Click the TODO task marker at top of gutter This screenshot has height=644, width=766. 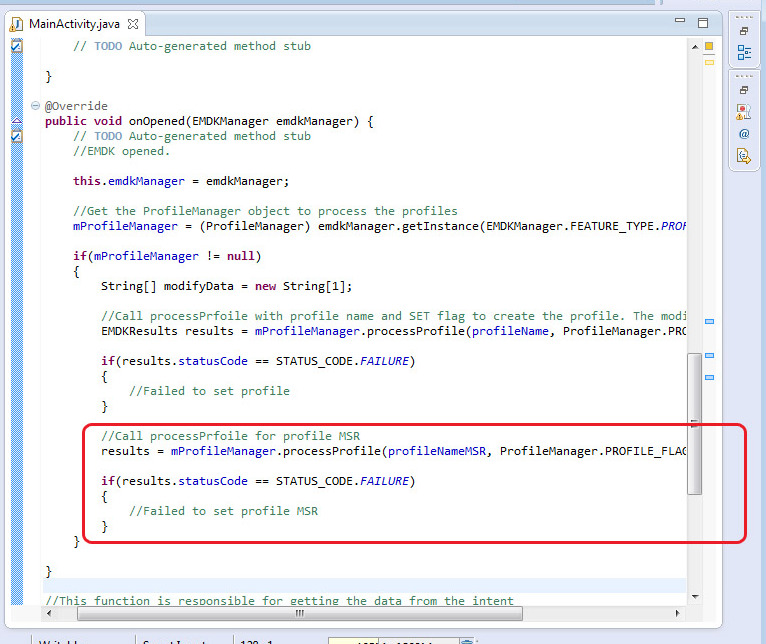[x=16, y=46]
